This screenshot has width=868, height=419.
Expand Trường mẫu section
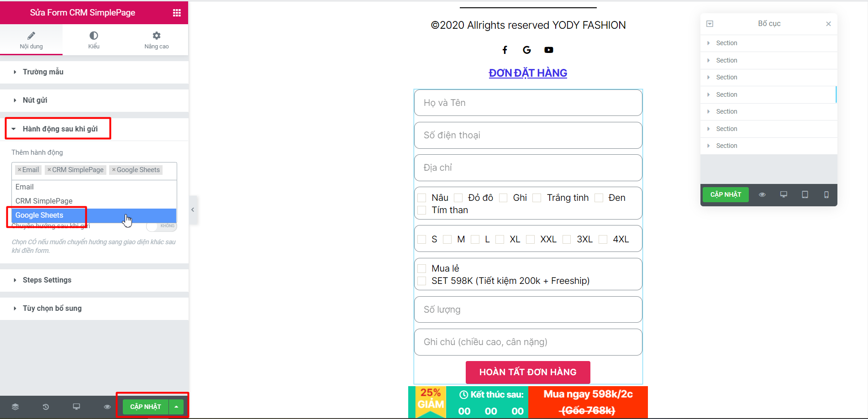(94, 72)
